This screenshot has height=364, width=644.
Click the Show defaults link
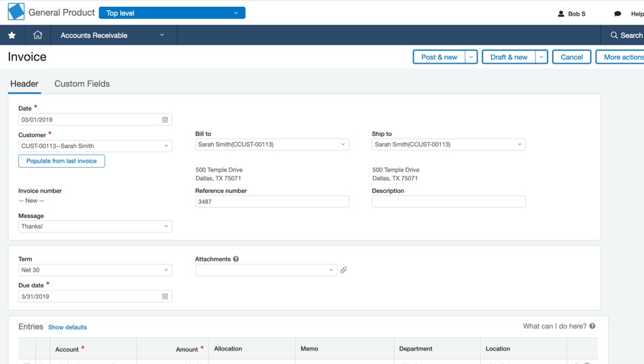67,327
